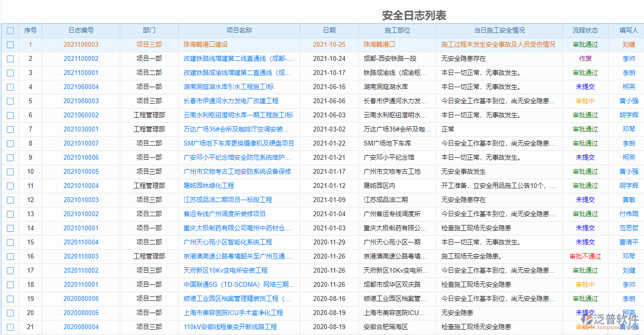Viewport: 644px width, 335px height.
Task: Toggle the select-all checkbox in table header
Action: 10,30
